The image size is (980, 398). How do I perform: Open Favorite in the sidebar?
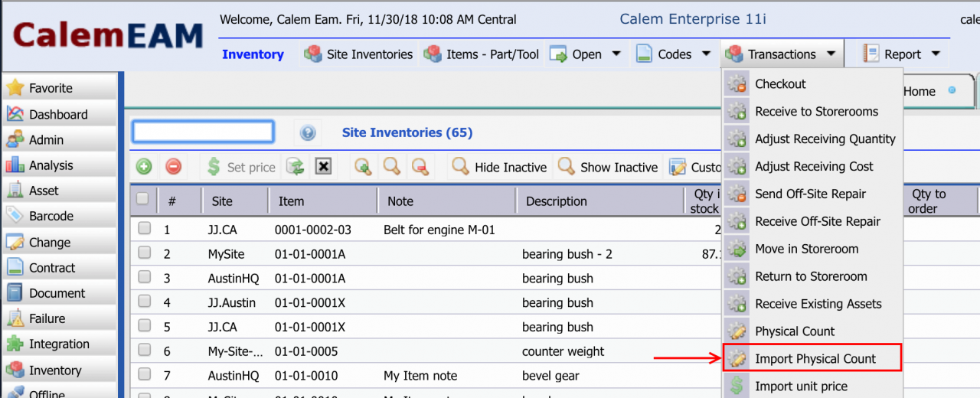coord(59,88)
